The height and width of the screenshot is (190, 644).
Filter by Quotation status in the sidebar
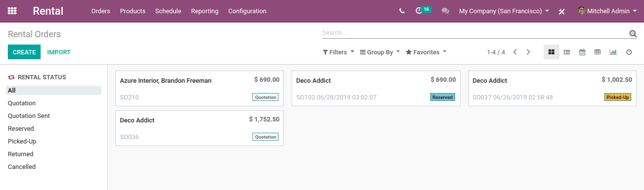tap(53, 103)
